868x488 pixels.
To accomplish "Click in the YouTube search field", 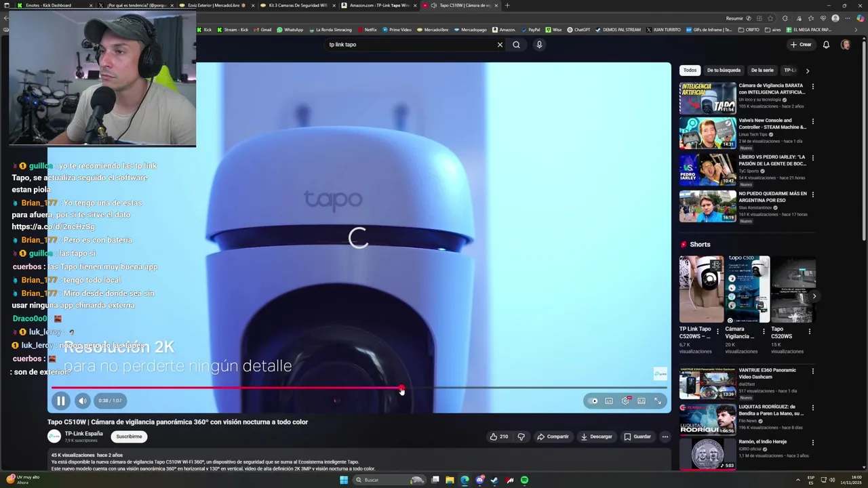I will tap(410, 45).
